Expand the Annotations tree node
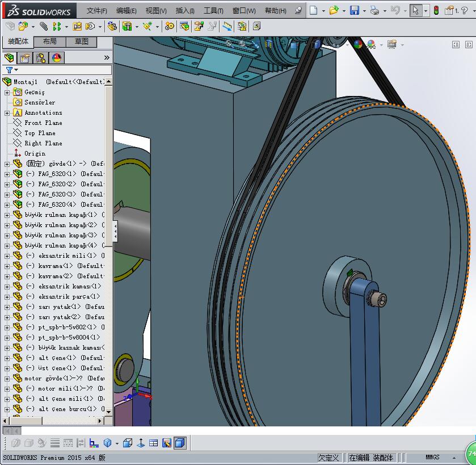This screenshot has height=465, width=476. click(x=7, y=113)
